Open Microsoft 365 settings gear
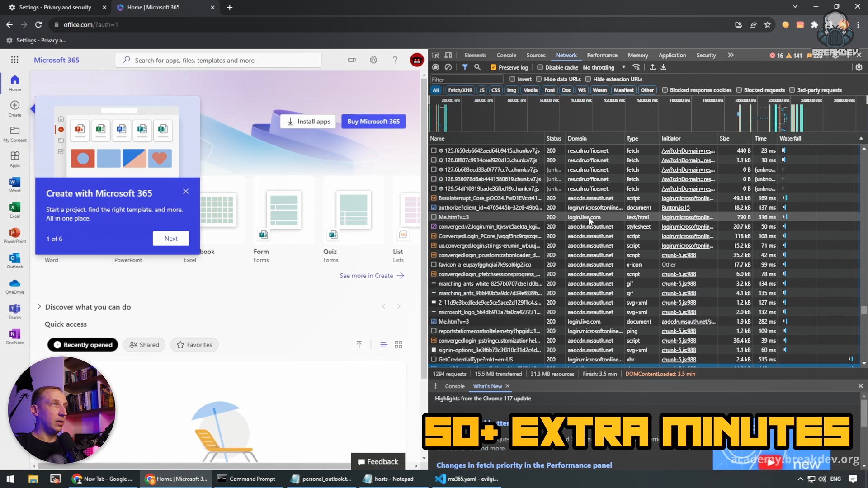868x488 pixels. (373, 60)
